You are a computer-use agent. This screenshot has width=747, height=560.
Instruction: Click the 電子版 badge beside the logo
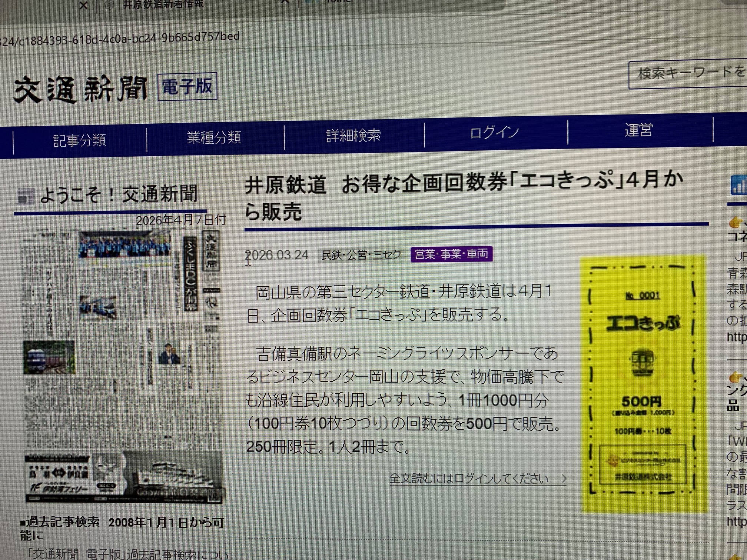(x=187, y=87)
